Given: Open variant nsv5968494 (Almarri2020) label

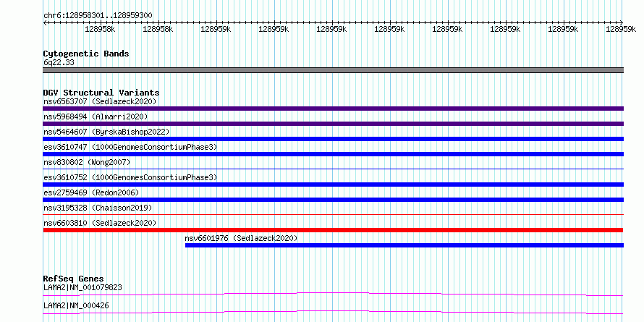Looking at the screenshot, I should tap(96, 116).
